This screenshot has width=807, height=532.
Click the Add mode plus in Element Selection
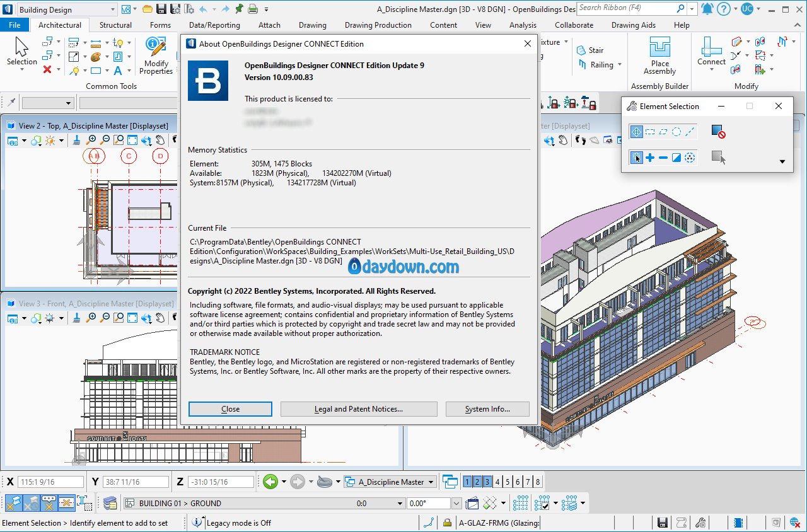[649, 158]
